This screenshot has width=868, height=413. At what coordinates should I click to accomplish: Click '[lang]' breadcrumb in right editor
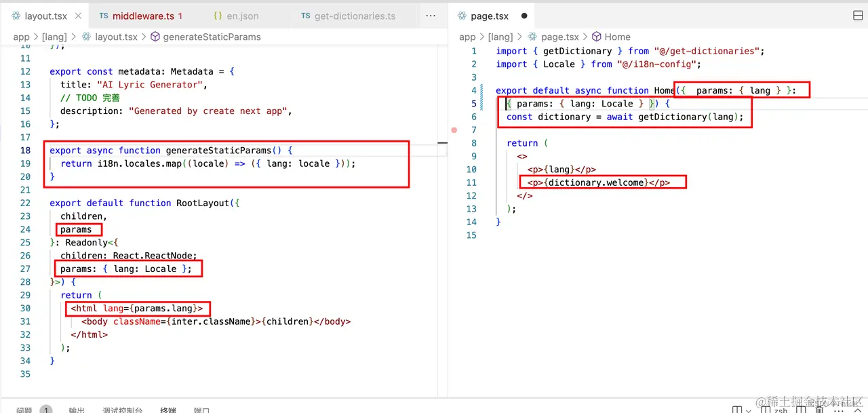click(500, 37)
